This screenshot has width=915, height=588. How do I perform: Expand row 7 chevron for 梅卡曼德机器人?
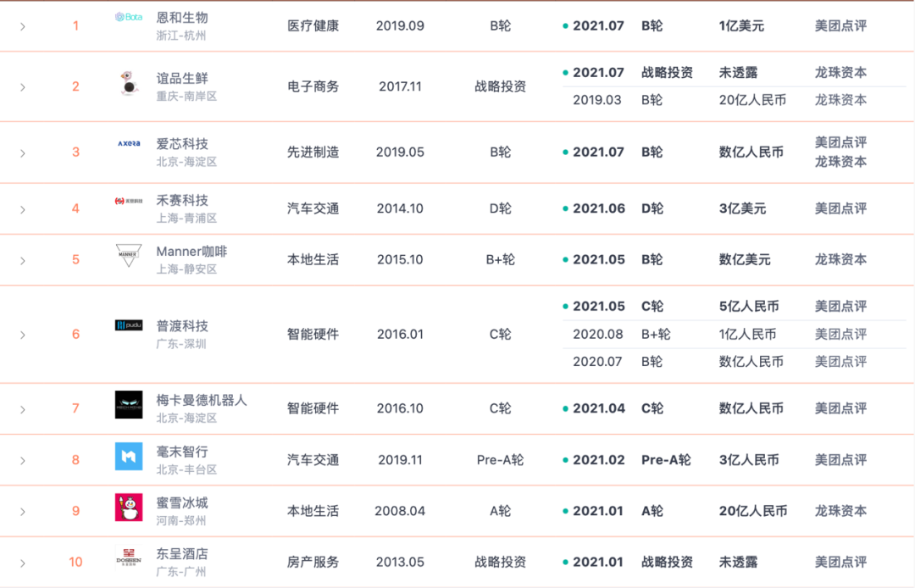(x=23, y=409)
